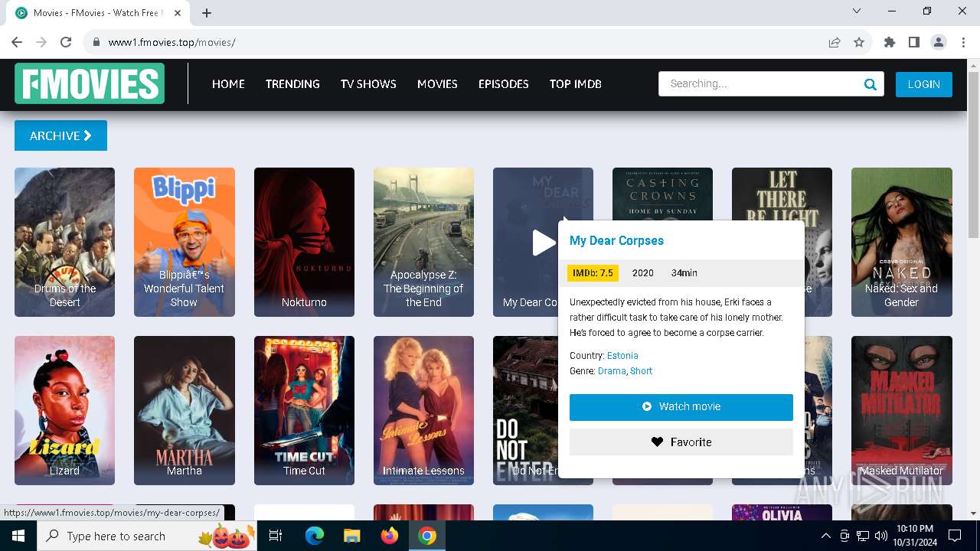980x551 pixels.
Task: Open the Masked Mutilator poster
Action: point(901,410)
